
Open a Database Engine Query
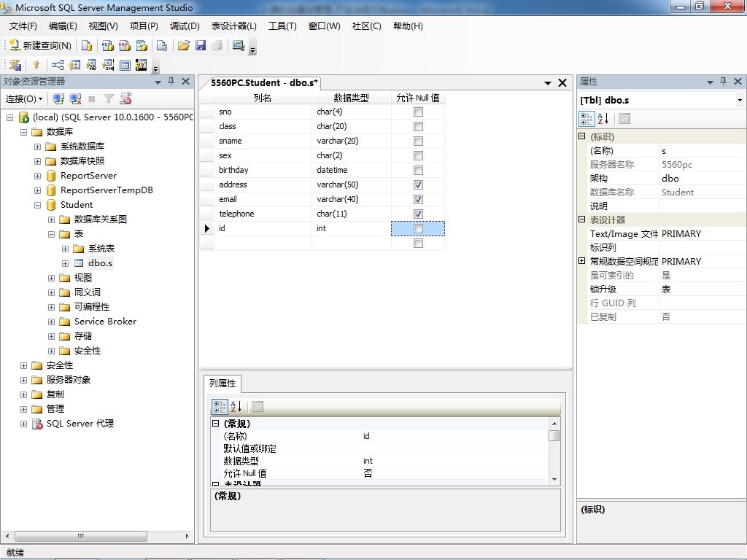click(87, 45)
